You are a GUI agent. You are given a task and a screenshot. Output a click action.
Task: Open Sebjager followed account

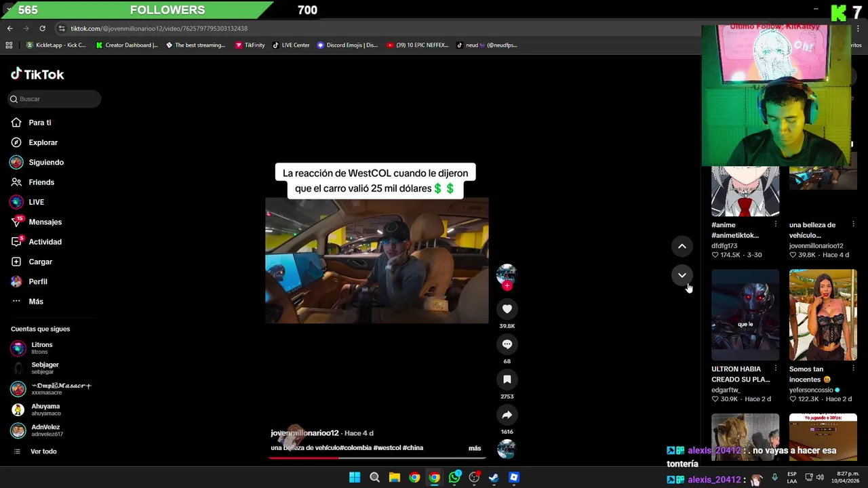pyautogui.click(x=45, y=368)
